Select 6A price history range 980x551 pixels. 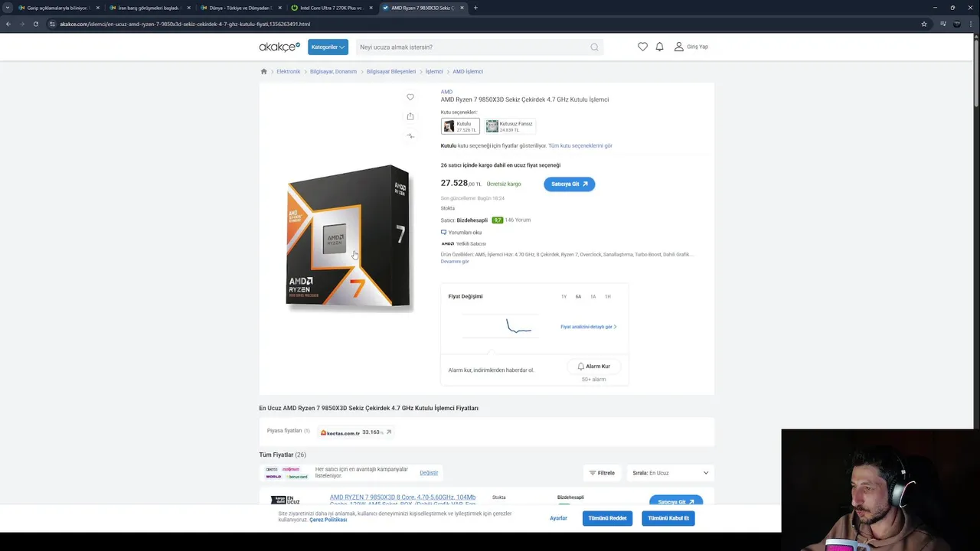(579, 297)
